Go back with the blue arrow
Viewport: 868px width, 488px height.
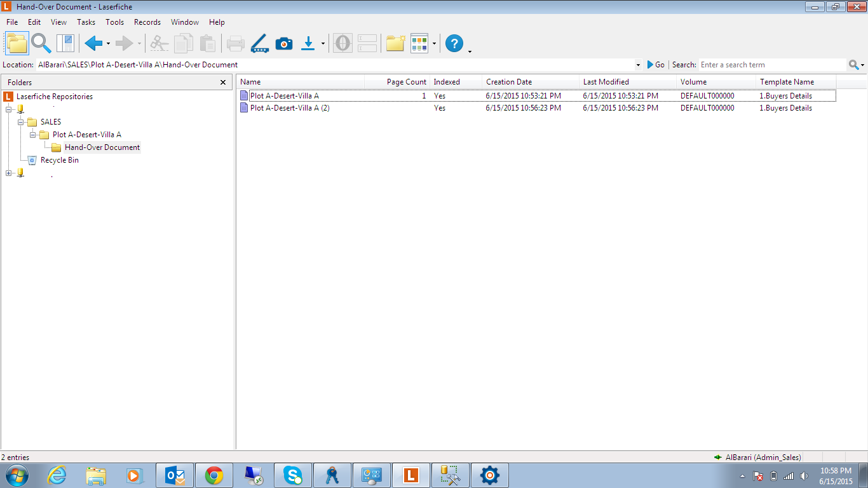(93, 43)
